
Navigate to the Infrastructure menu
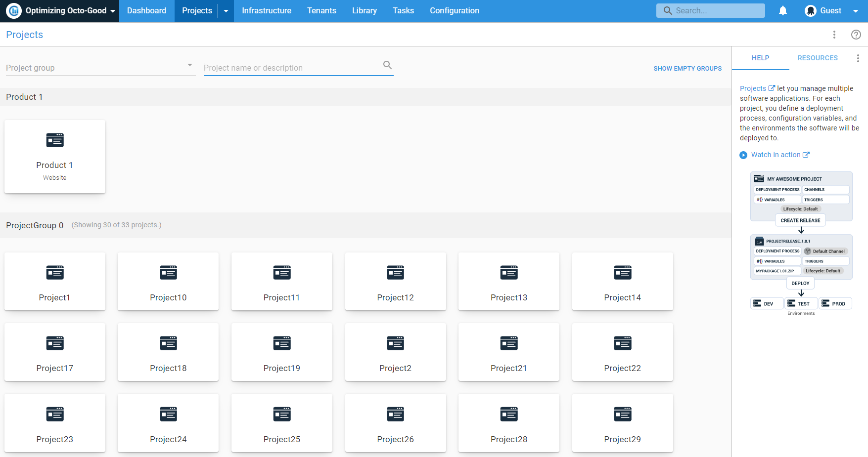pyautogui.click(x=266, y=10)
